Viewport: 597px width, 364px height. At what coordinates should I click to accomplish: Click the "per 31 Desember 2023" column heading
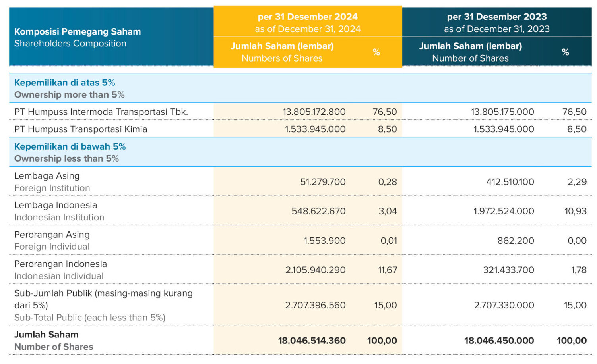tap(497, 17)
